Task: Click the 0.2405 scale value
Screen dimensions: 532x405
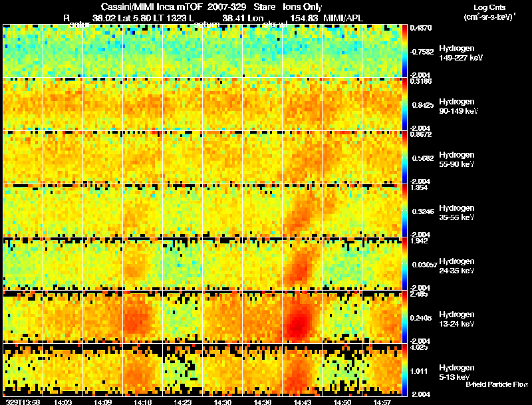Action: tap(423, 318)
